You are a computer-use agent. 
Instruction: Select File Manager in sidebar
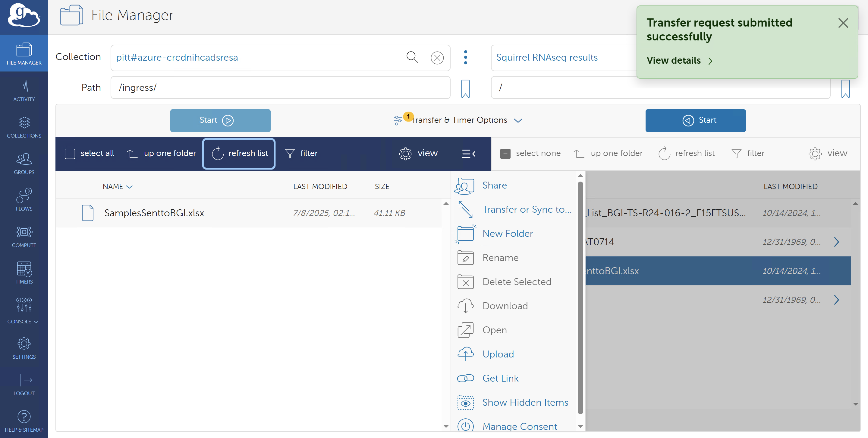[24, 54]
